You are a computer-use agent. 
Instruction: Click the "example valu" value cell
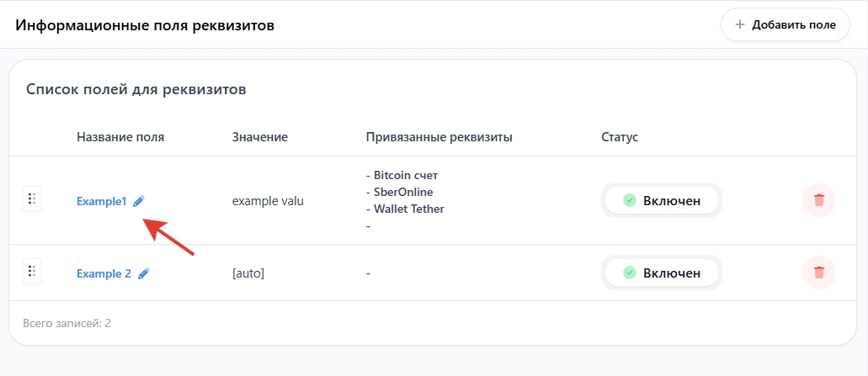coord(268,201)
